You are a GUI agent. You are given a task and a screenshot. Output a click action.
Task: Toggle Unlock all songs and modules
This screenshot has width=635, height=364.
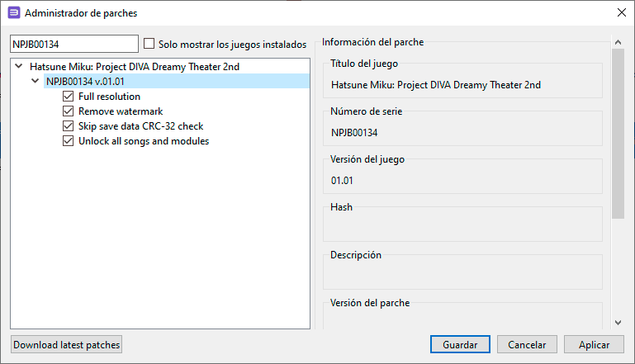(68, 141)
